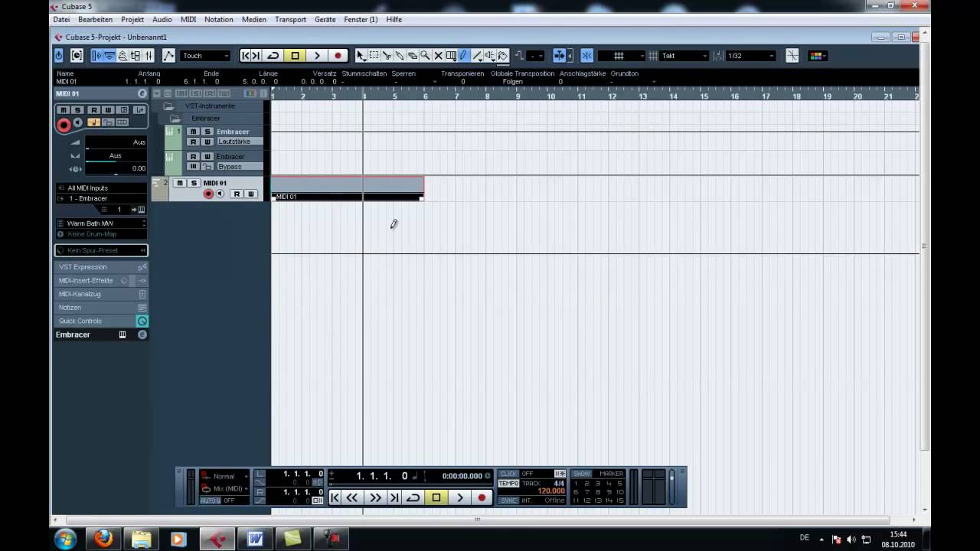Adjust MIDI 01 volume slider in Inspector
Viewport: 980px width, 551px height.
[x=115, y=142]
